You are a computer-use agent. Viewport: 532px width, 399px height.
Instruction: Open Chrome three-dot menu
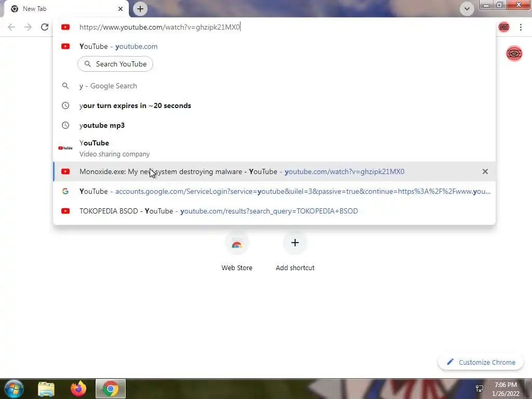(x=521, y=27)
